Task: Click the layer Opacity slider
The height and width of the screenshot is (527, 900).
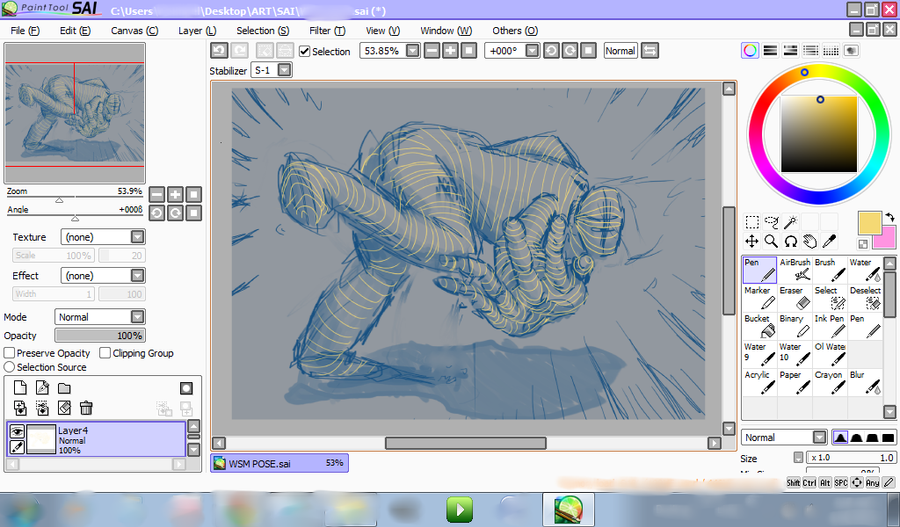Action: [100, 335]
